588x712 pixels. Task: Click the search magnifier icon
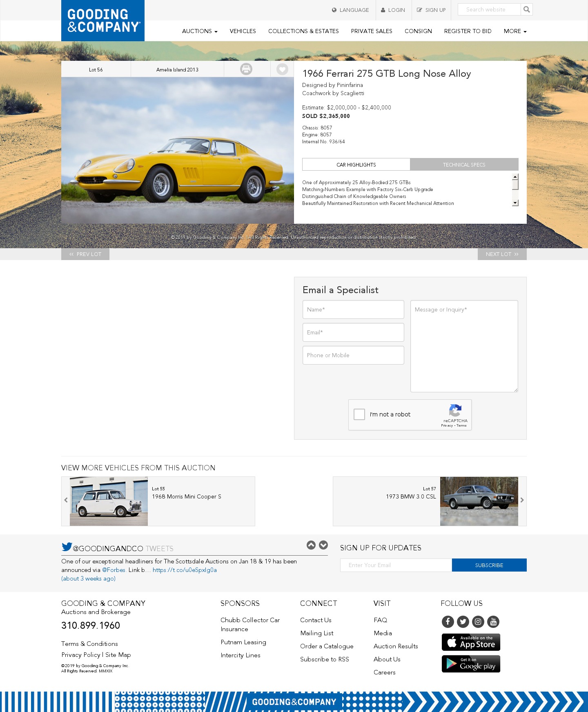point(527,9)
